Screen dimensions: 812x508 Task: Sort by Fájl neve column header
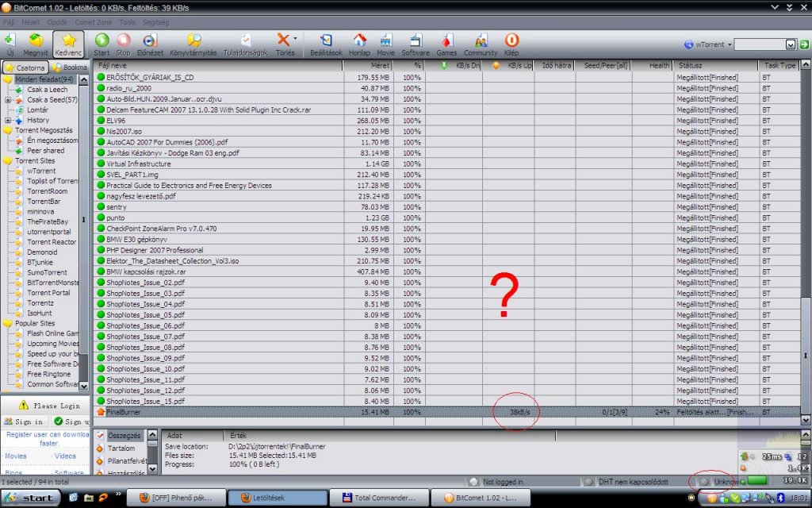click(218, 65)
